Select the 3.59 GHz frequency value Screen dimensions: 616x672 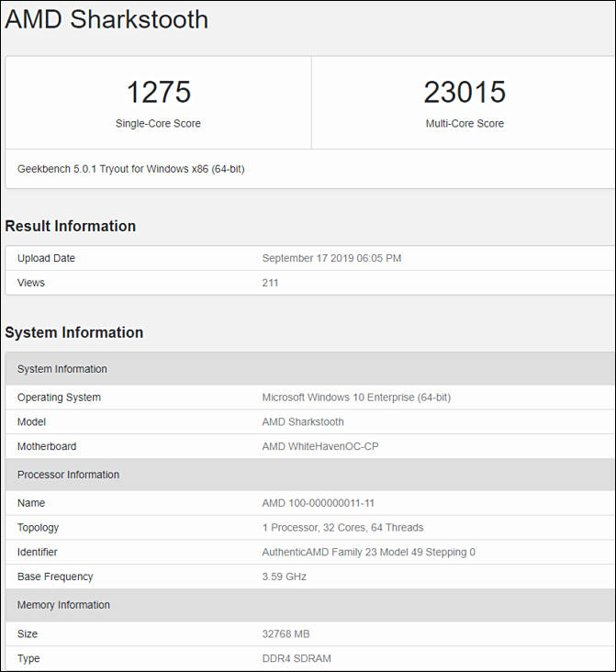click(x=285, y=577)
